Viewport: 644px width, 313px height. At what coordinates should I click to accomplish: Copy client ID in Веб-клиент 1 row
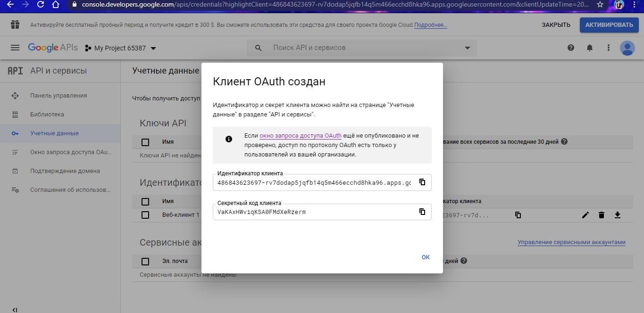pyautogui.click(x=518, y=215)
